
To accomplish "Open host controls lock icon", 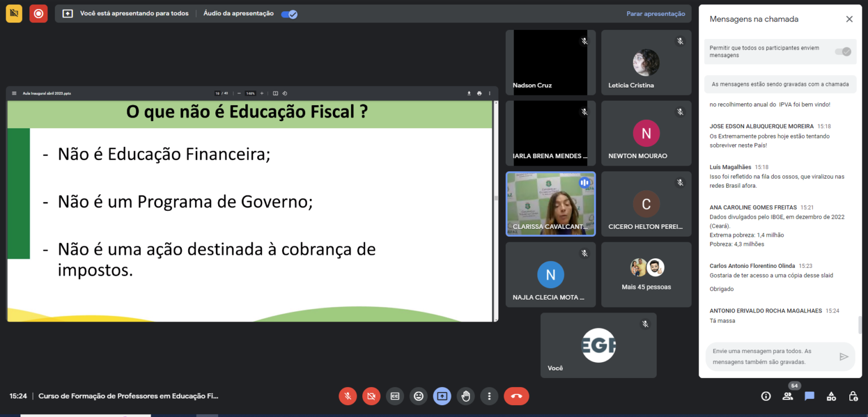I will point(853,396).
